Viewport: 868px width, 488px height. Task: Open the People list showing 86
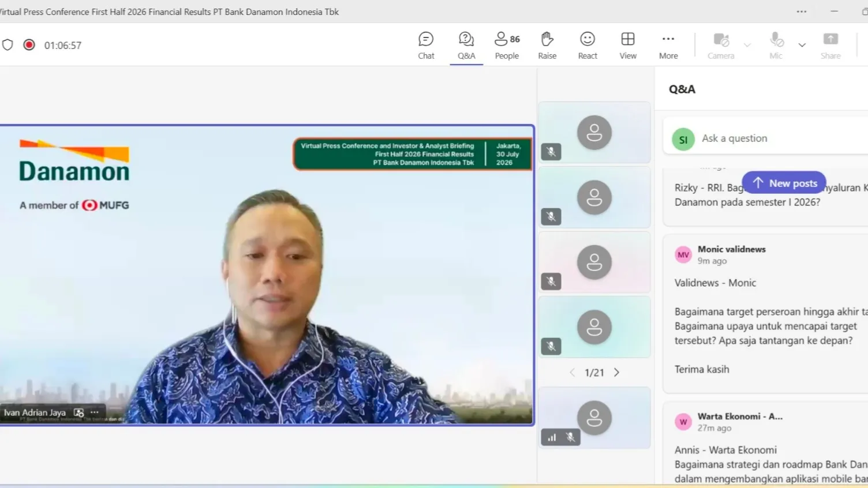pos(507,46)
